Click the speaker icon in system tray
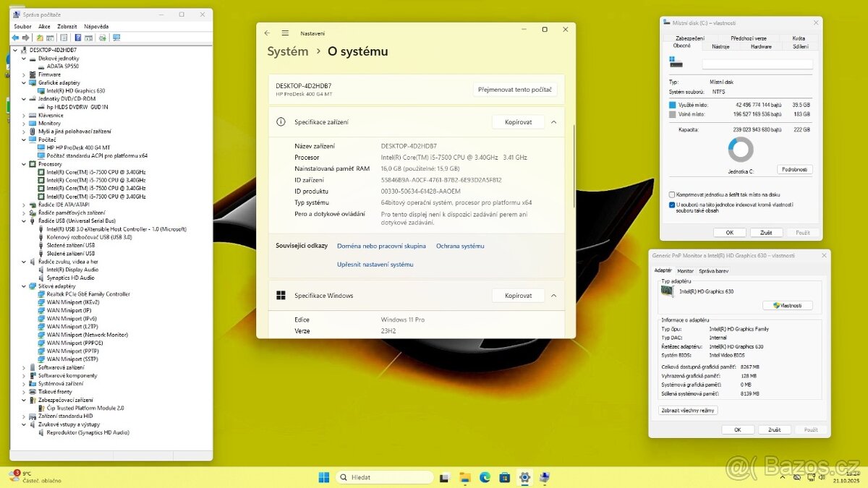This screenshot has height=488, width=868. pyautogui.click(x=822, y=477)
